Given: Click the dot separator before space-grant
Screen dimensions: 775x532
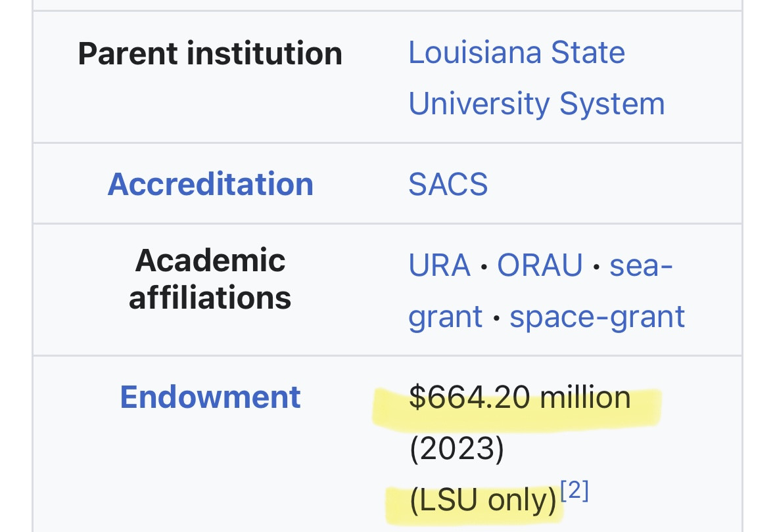Looking at the screenshot, I should pos(496,318).
